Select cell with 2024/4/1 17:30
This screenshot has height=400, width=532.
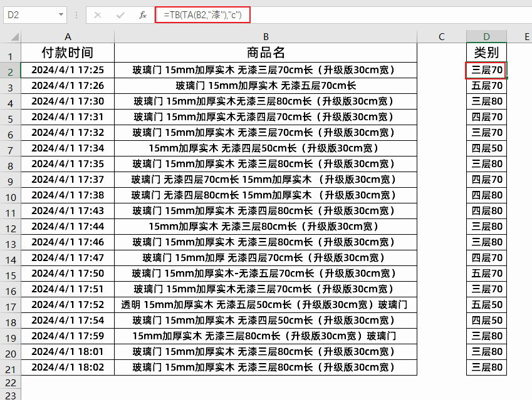click(x=68, y=101)
